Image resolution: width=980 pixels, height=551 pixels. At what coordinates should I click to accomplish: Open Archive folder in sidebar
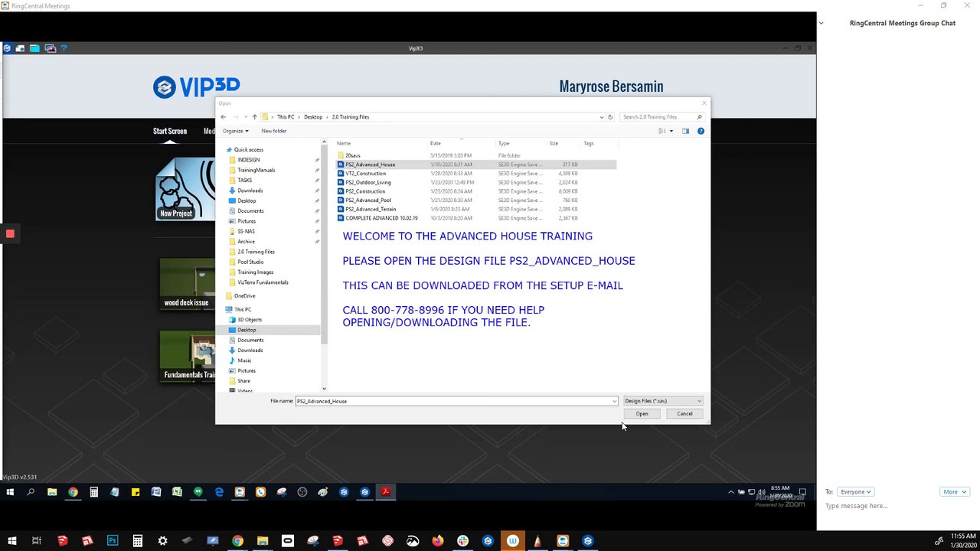pos(246,242)
